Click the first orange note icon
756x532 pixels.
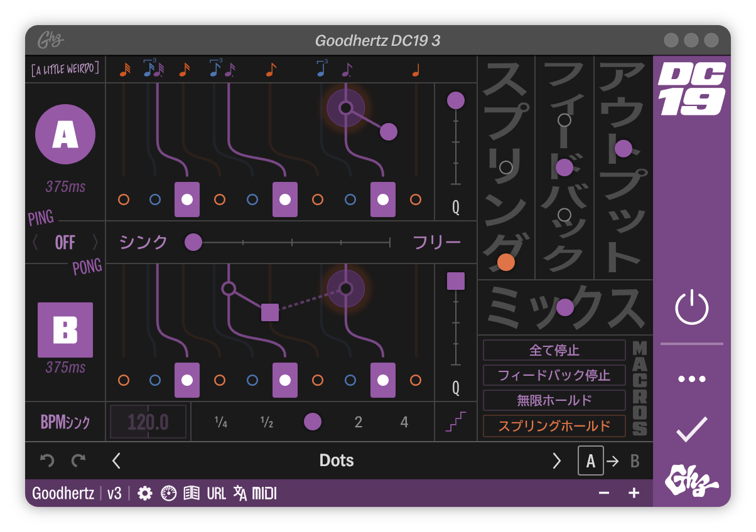(x=124, y=70)
